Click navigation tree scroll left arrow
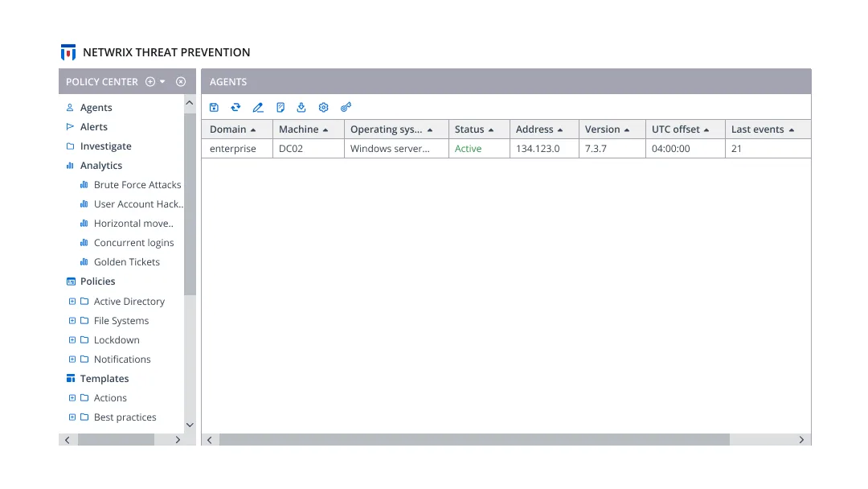This screenshot has height=489, width=868. point(68,440)
